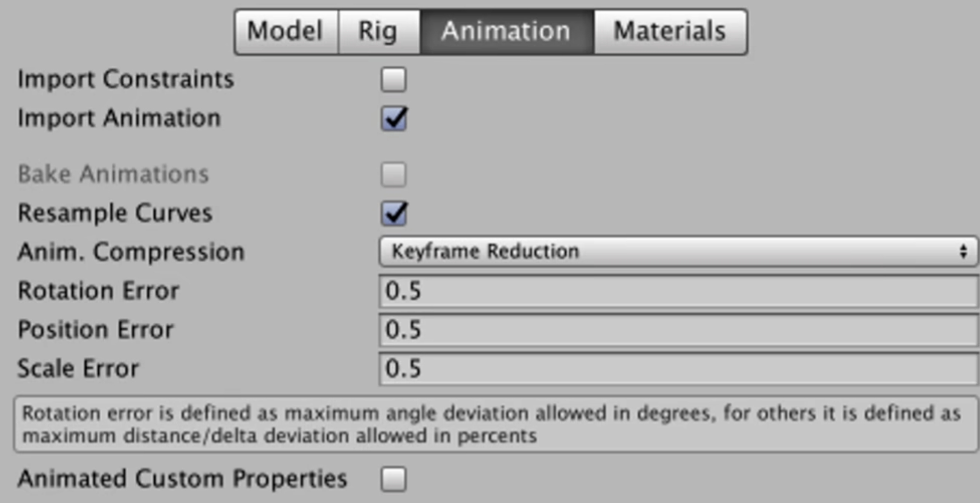Uncheck the Import Animation checkbox

click(x=394, y=119)
